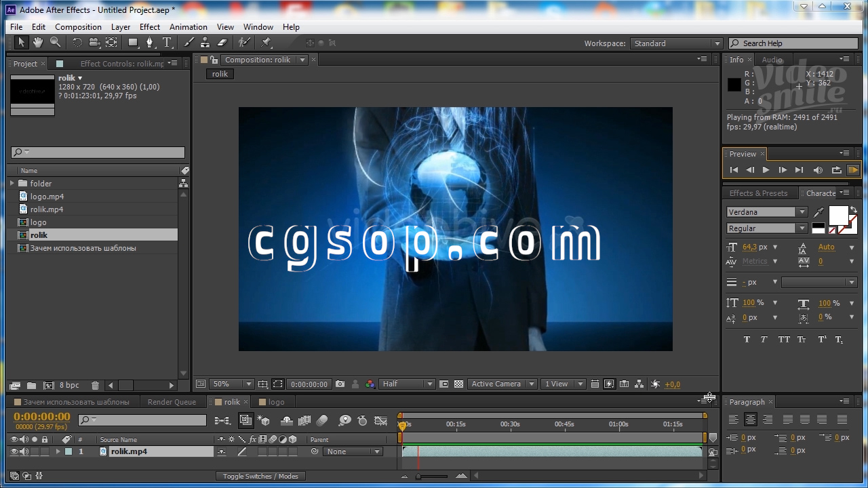Open the show channel color icon
The image size is (868, 488).
pyautogui.click(x=370, y=384)
